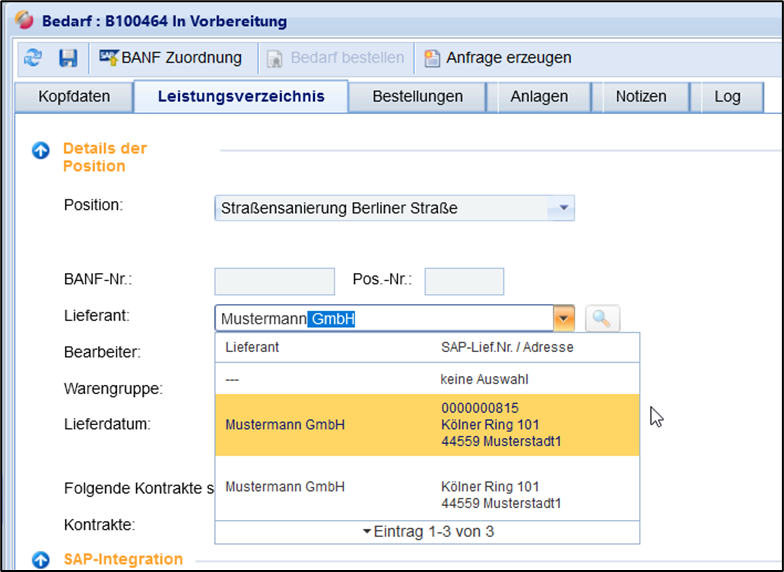
Task: Switch to the Kopfdaten tab
Action: point(73,97)
